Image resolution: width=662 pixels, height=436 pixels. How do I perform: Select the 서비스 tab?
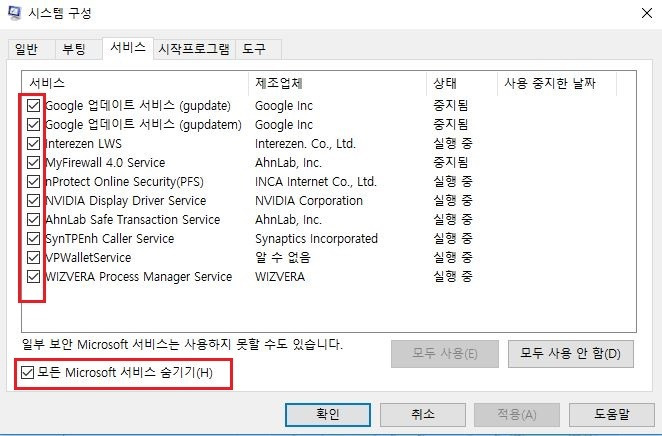(128, 48)
